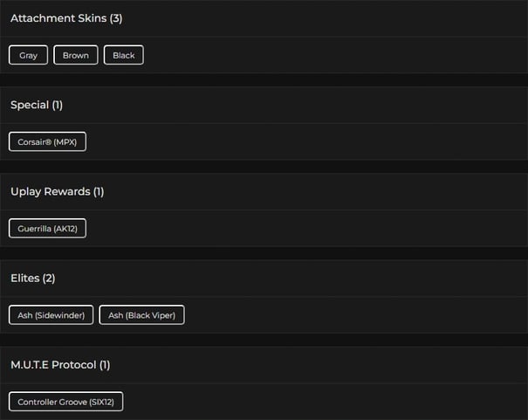Viewport: 528px width, 420px height.
Task: Click the (1) count beside M.U.T.E Protocol
Action: coord(105,364)
